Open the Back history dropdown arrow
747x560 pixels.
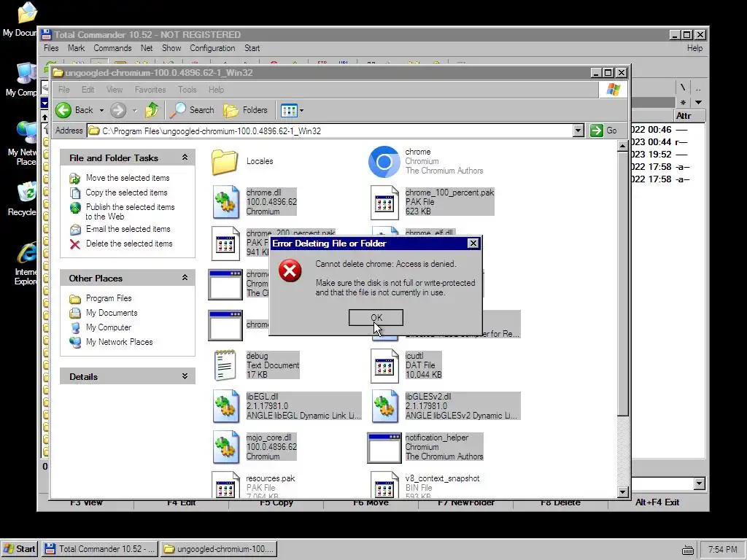tap(101, 111)
